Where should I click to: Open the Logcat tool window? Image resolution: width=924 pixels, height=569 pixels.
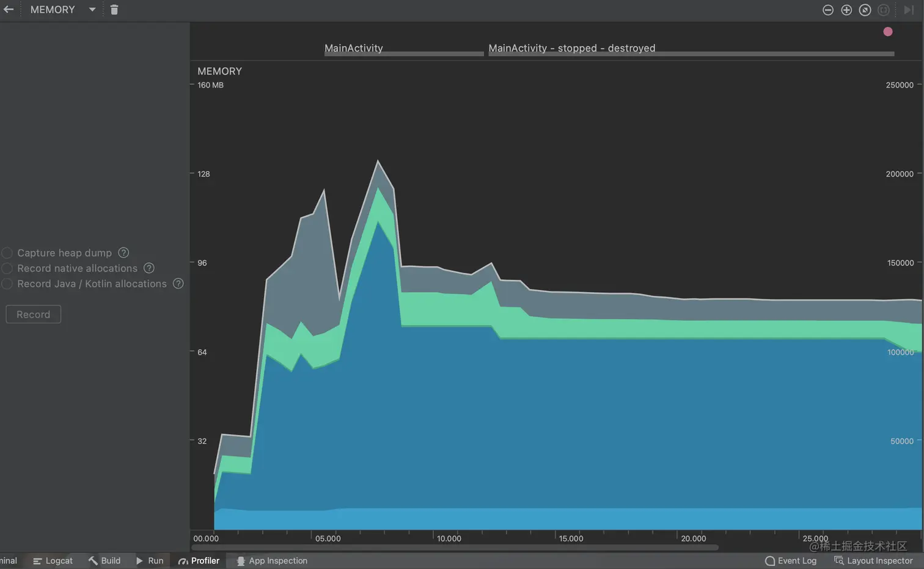[53, 561]
